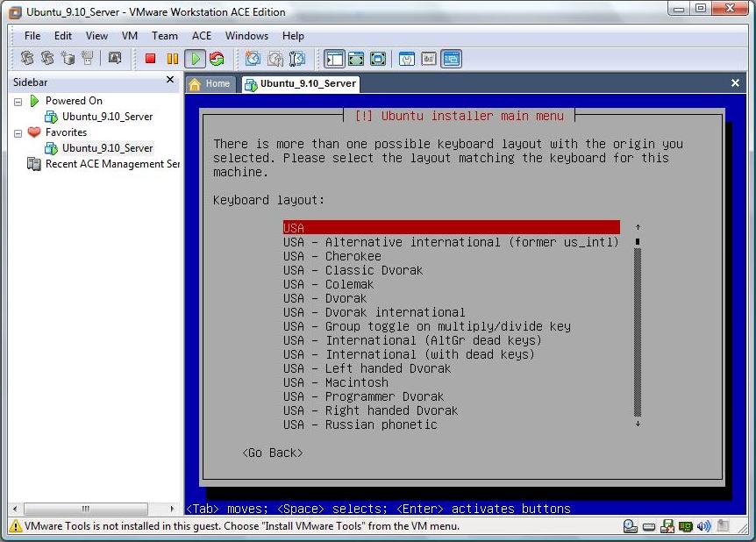
Task: Open the File menu
Action: point(32,36)
